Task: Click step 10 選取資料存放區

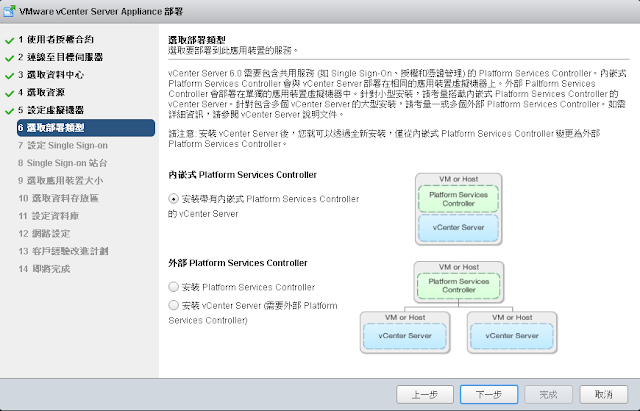Action: tap(58, 198)
